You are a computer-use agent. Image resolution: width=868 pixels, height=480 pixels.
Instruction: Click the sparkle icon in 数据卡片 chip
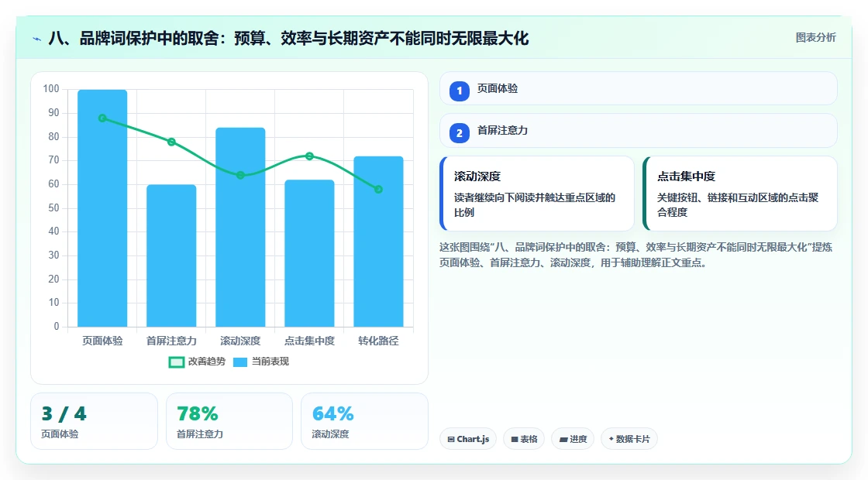(611, 439)
